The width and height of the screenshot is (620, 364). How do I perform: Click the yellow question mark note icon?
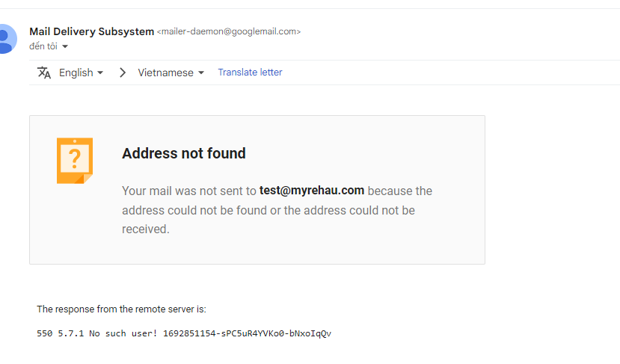[75, 160]
